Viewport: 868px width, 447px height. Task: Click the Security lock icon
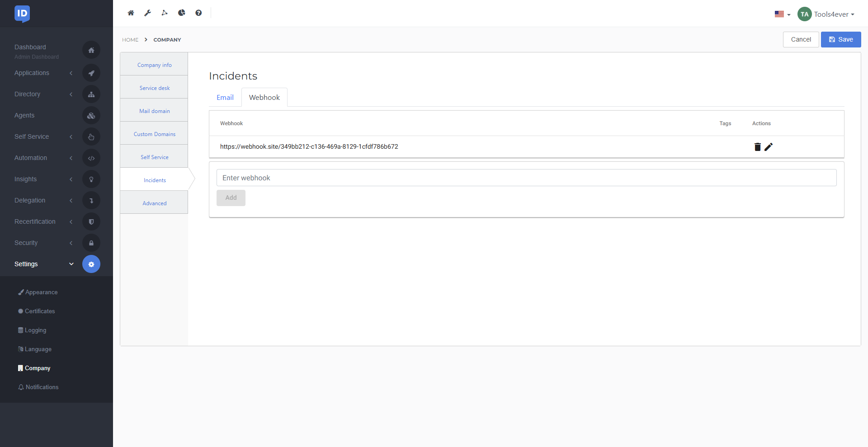click(91, 243)
